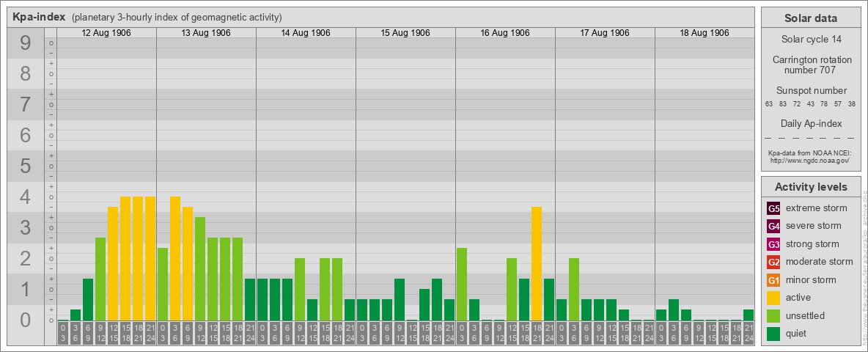Click the Sunspot number label
Viewport: 868px width, 352px height.
point(811,91)
